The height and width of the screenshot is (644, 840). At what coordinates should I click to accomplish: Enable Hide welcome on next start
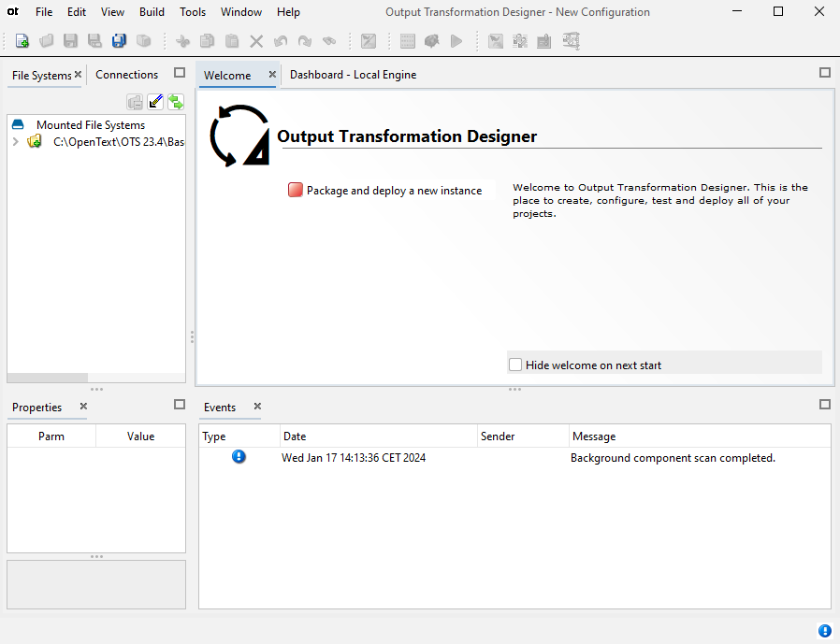pos(514,363)
